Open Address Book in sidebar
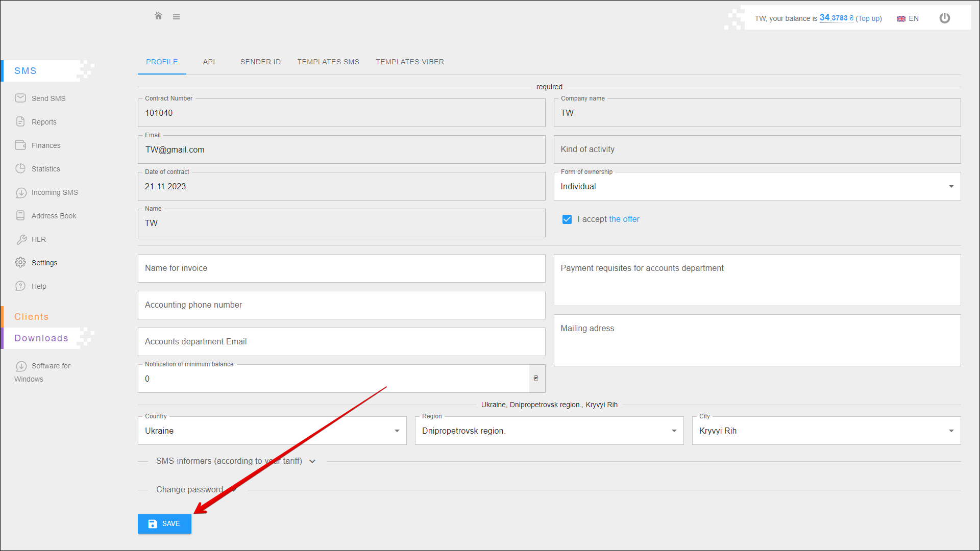This screenshot has height=551, width=980. point(54,216)
